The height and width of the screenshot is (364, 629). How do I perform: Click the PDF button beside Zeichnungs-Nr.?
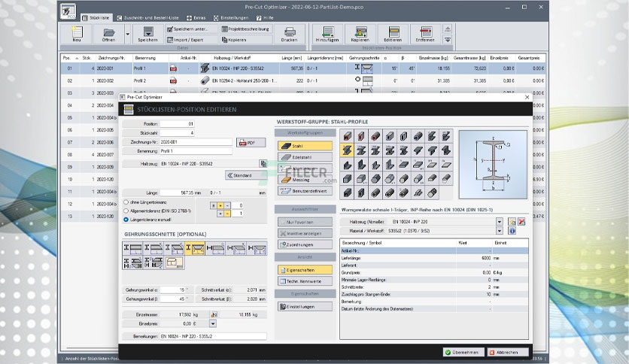(251, 142)
